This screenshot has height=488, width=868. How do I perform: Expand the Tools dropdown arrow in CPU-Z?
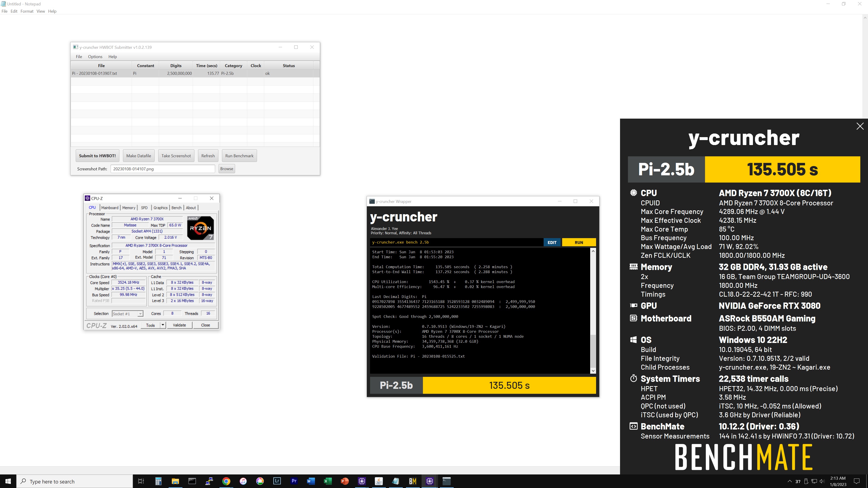click(x=163, y=325)
